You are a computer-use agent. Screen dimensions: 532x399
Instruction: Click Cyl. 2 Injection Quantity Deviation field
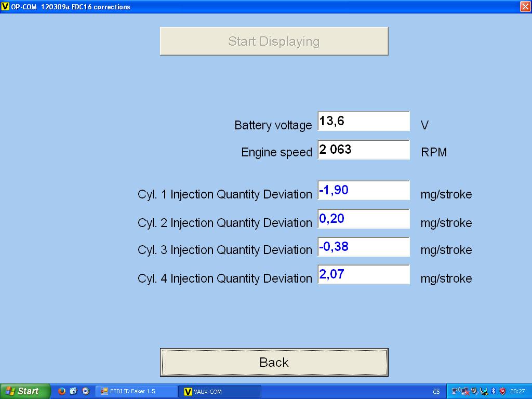coord(363,219)
